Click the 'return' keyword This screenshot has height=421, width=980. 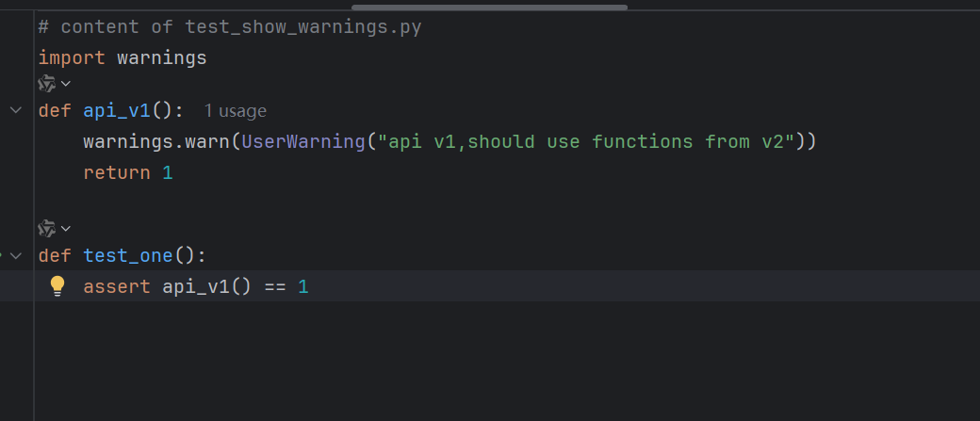117,173
